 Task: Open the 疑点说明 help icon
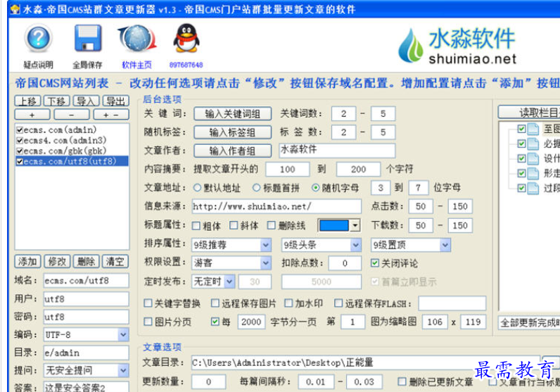38,38
